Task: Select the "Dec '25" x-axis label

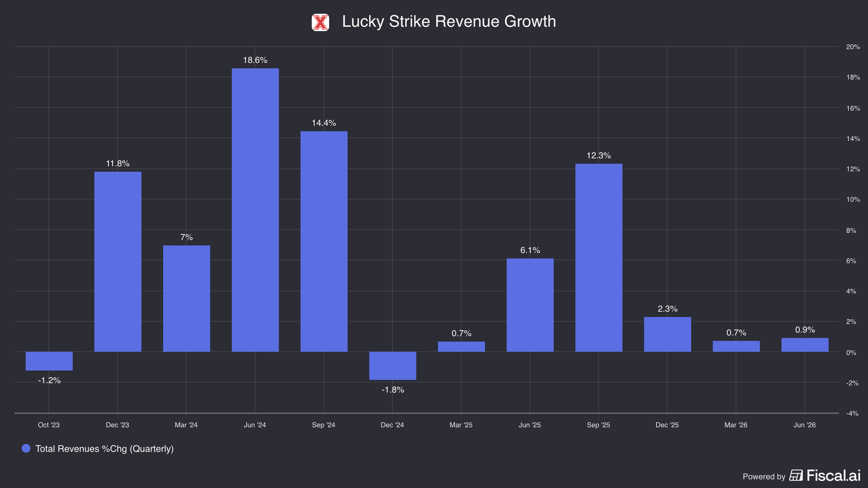Action: (x=667, y=425)
